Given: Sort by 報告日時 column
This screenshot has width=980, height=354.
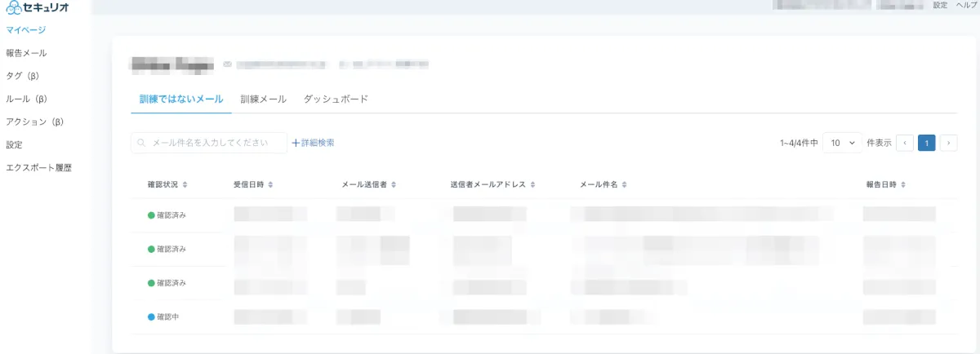Looking at the screenshot, I should (886, 184).
